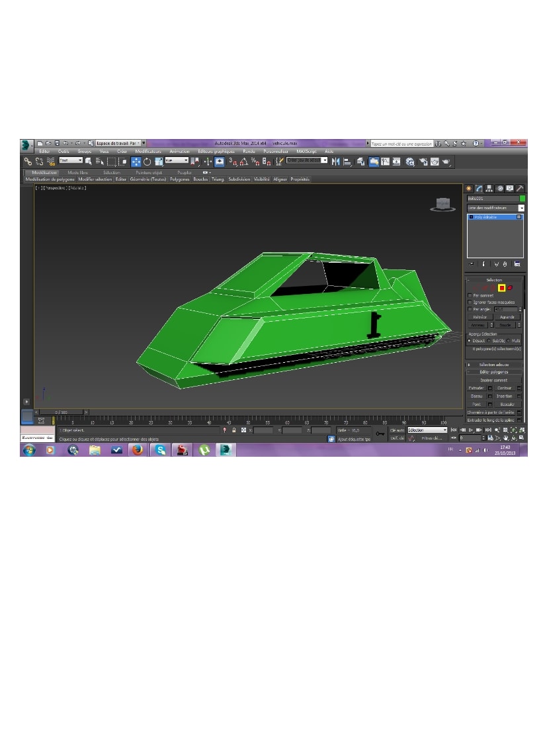Select the SubObj preview radio button
547x756 pixels.
[x=489, y=341]
